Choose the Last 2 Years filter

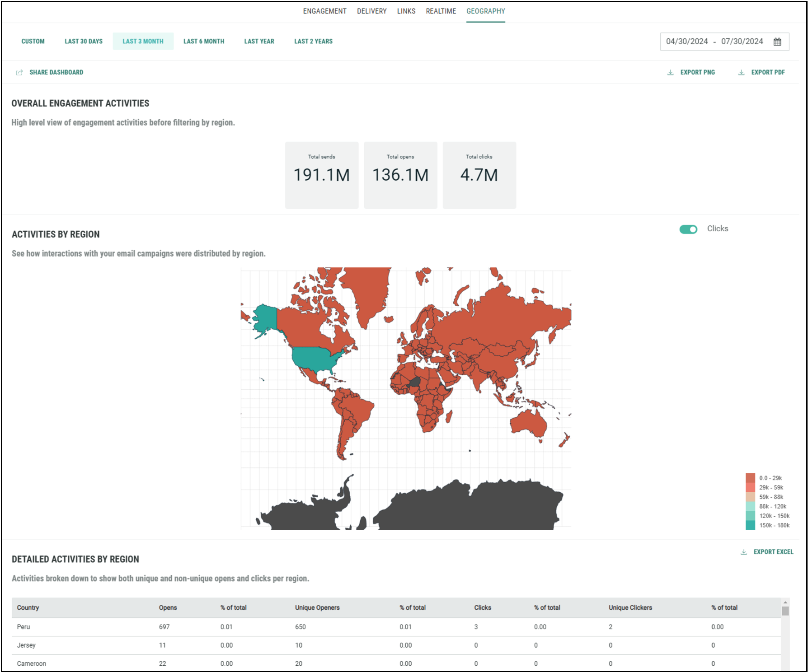pyautogui.click(x=313, y=41)
